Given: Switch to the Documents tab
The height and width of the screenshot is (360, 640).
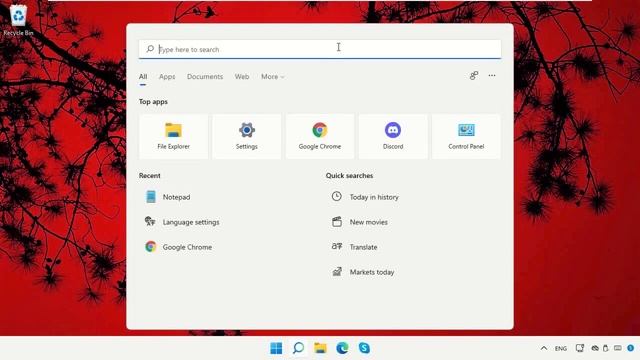Looking at the screenshot, I should click(x=205, y=77).
